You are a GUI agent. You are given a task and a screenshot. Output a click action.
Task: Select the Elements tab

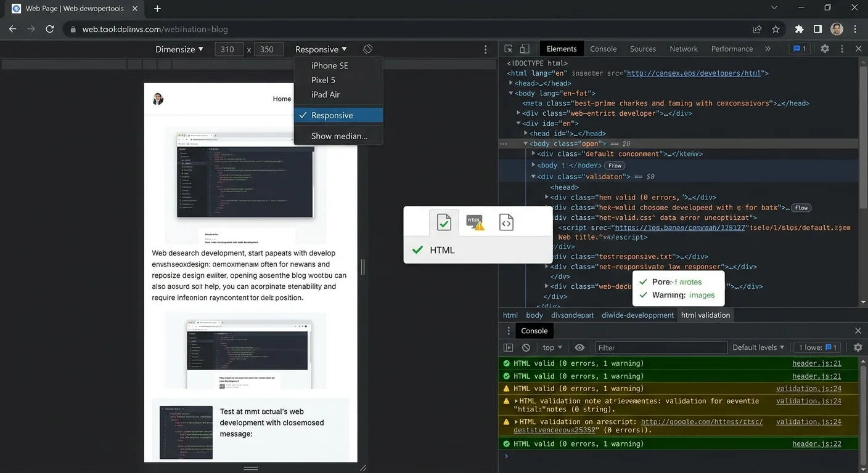[562, 49]
